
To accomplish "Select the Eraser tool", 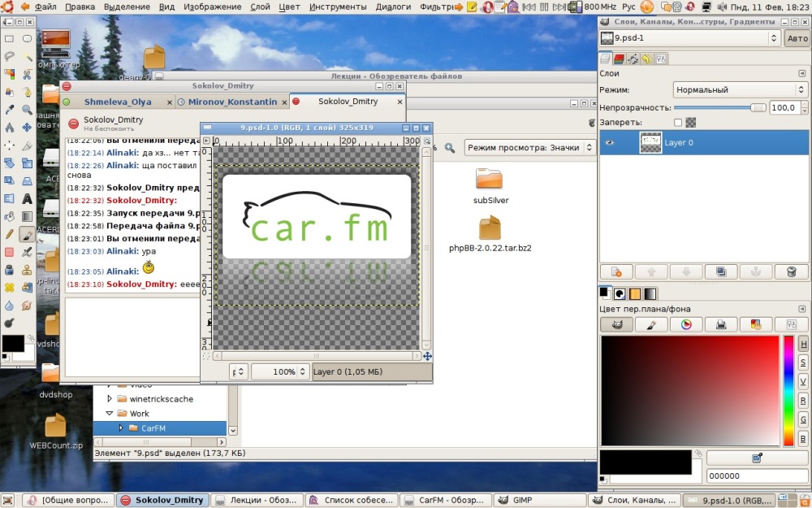I will (x=9, y=252).
